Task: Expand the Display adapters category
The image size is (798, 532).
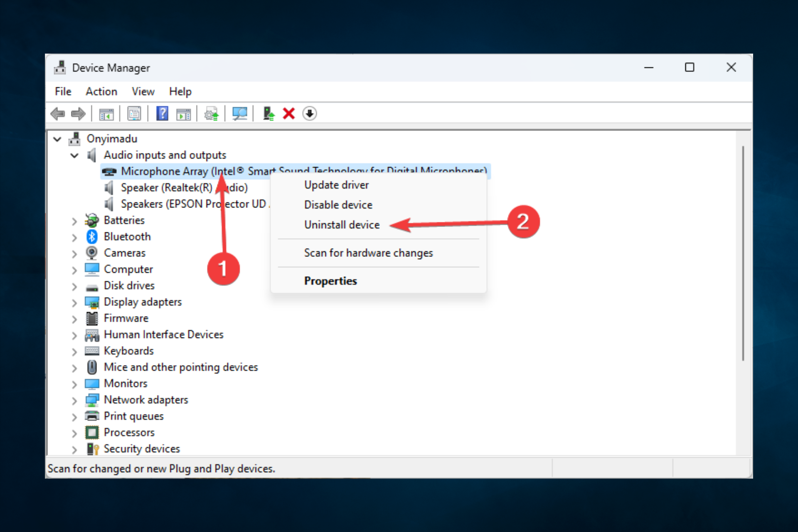Action: click(x=74, y=303)
